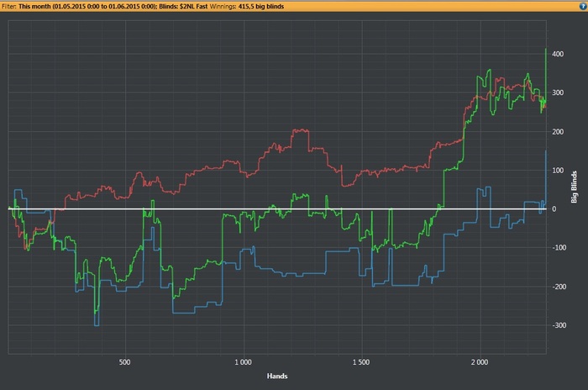Click the 'Winnings: 415,5 big blinds' text
588x390 pixels.
click(247, 7)
